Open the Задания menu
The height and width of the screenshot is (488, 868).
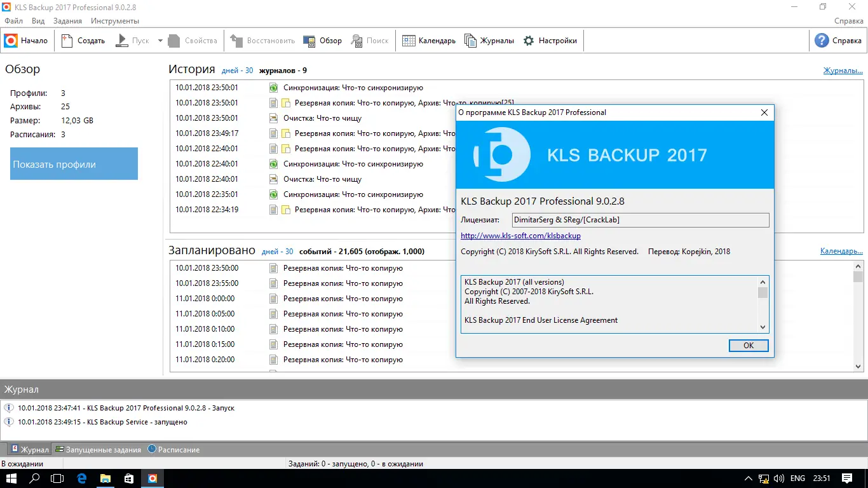pos(67,21)
